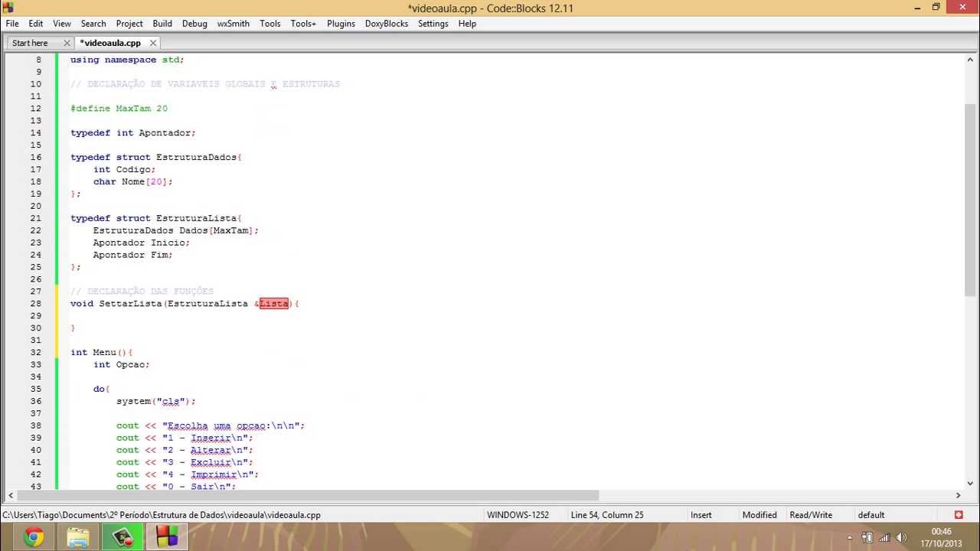Screen dimensions: 980x551
Task: Click the #define MaxTam 20 line
Action: (119, 109)
